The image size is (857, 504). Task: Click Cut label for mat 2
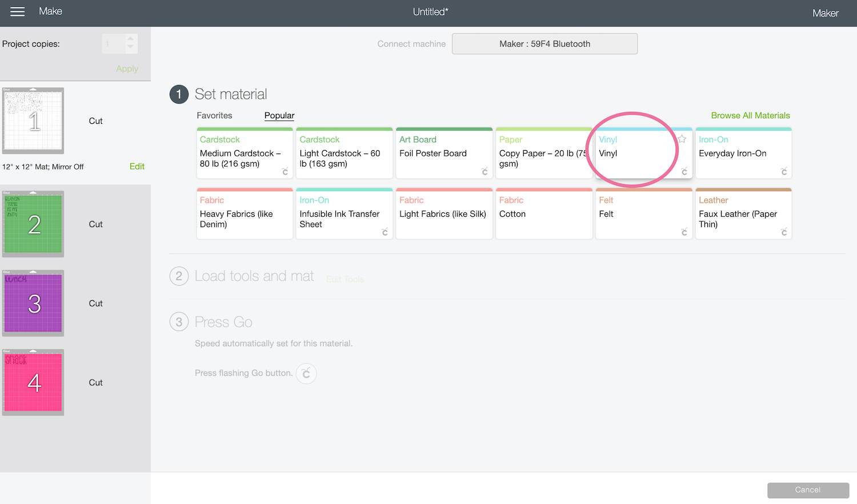coord(95,224)
